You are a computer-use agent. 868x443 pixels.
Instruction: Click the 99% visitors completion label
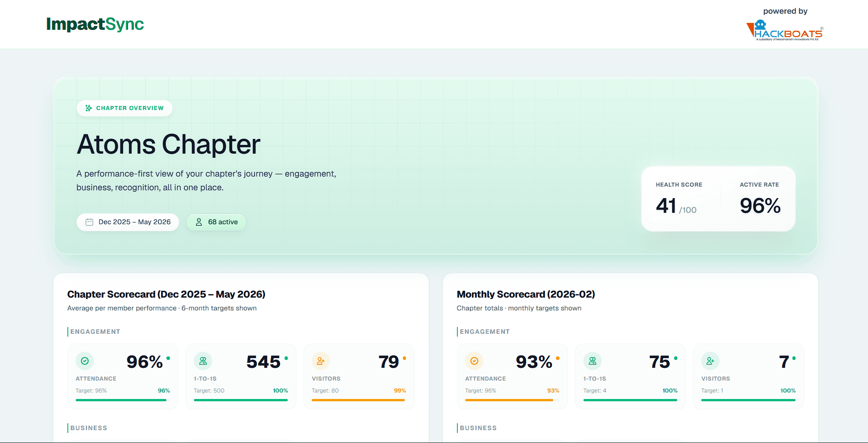pos(400,391)
